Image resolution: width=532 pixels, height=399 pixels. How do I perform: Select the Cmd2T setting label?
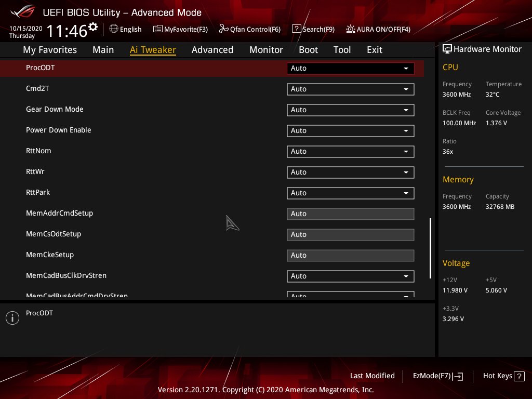point(37,88)
